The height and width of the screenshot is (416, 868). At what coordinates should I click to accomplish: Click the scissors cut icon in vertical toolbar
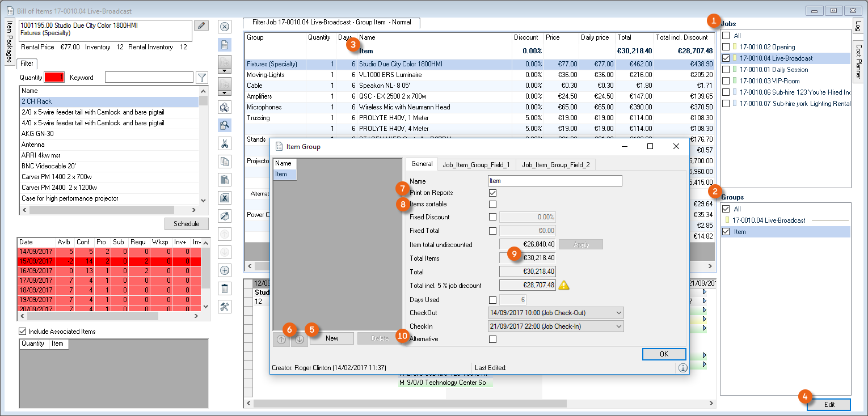tap(225, 143)
